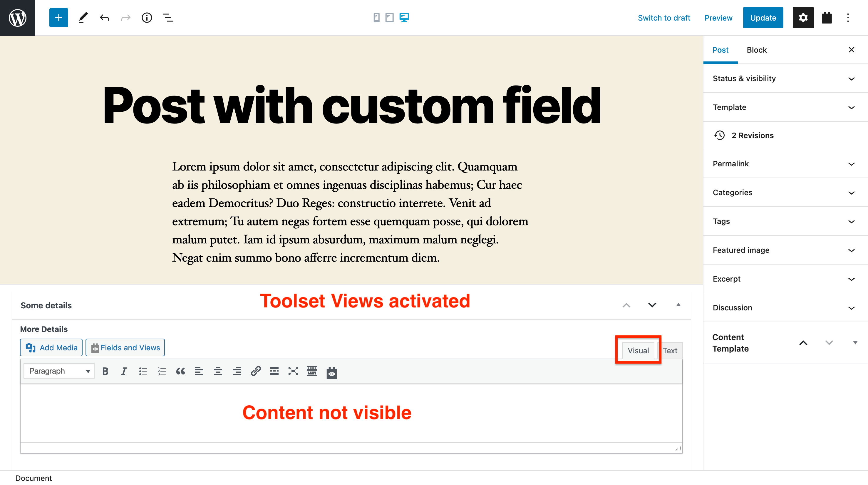Toggle the toolbar kitchen sink

pos(312,372)
